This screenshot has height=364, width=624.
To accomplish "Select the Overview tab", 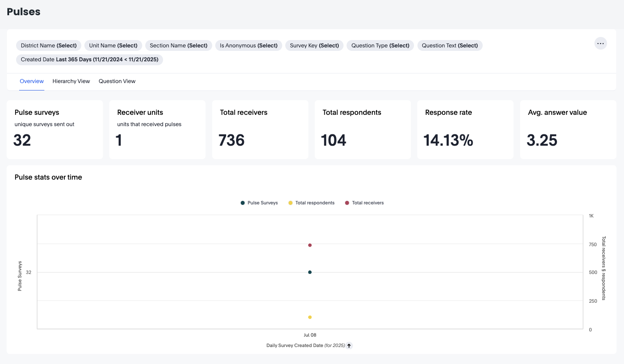I will (x=32, y=81).
